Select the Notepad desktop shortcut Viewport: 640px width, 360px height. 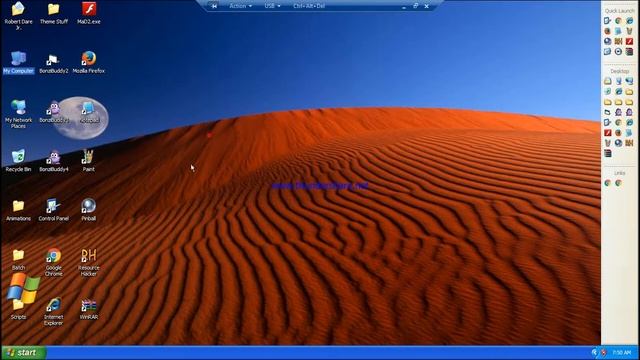pyautogui.click(x=89, y=112)
